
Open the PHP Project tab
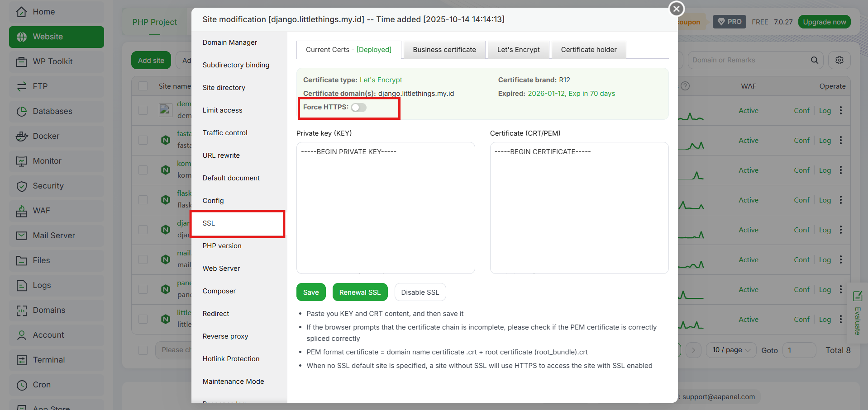point(154,22)
